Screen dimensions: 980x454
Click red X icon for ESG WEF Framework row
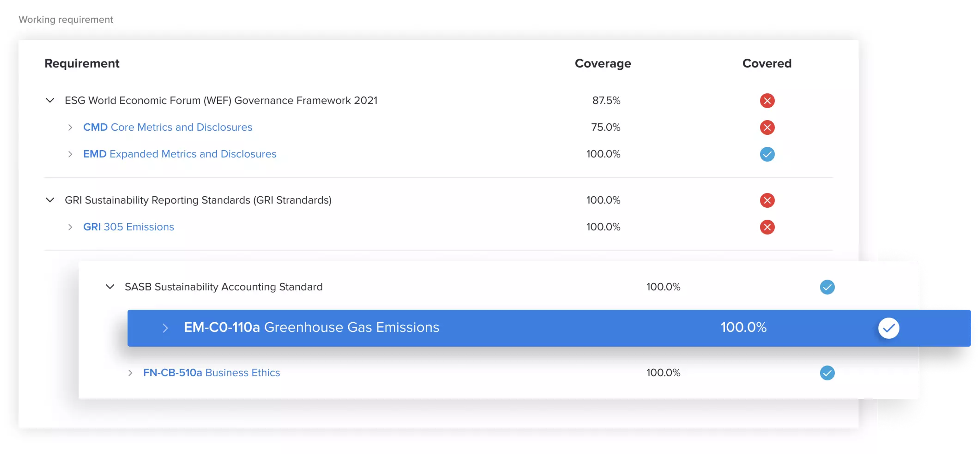(x=767, y=101)
